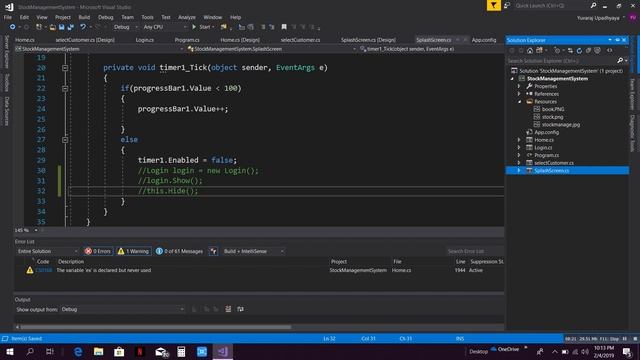Select stock.png in Solution Explorer
The width and height of the screenshot is (640, 360).
click(552, 117)
